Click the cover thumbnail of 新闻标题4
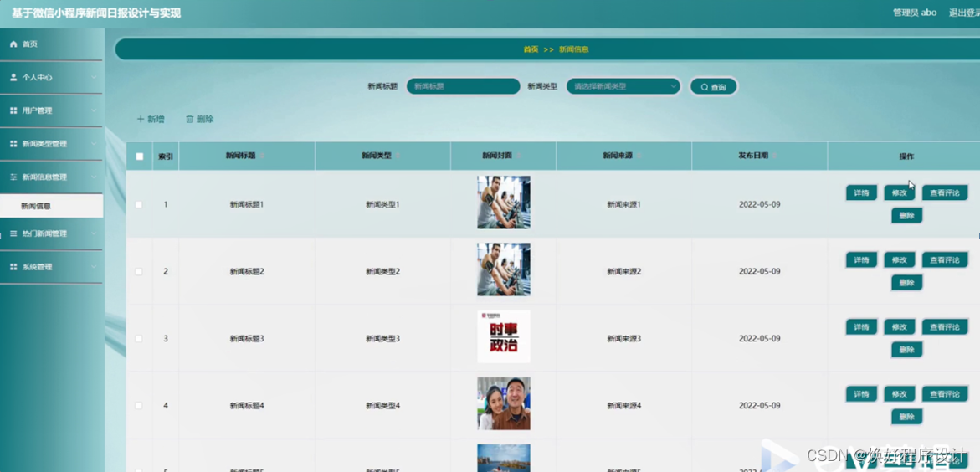 click(x=504, y=403)
